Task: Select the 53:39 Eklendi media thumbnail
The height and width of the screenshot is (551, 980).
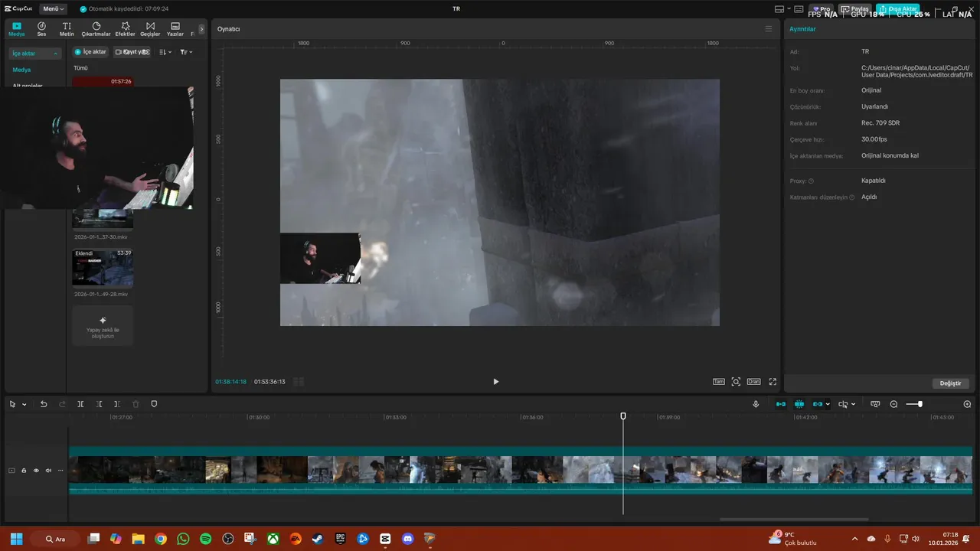Action: 103,267
